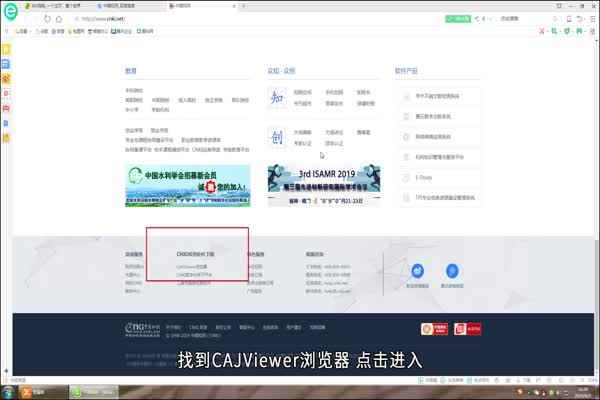Open the CAJViewer浏览器 download link
Image resolution: width=600 pixels, height=400 pixels.
click(192, 267)
